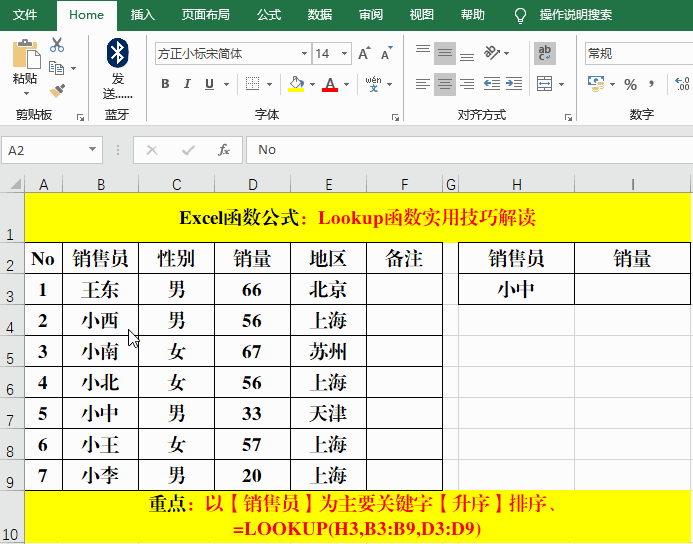Open the 文件 menu
Image resolution: width=693 pixels, height=544 pixels.
pyautogui.click(x=25, y=15)
